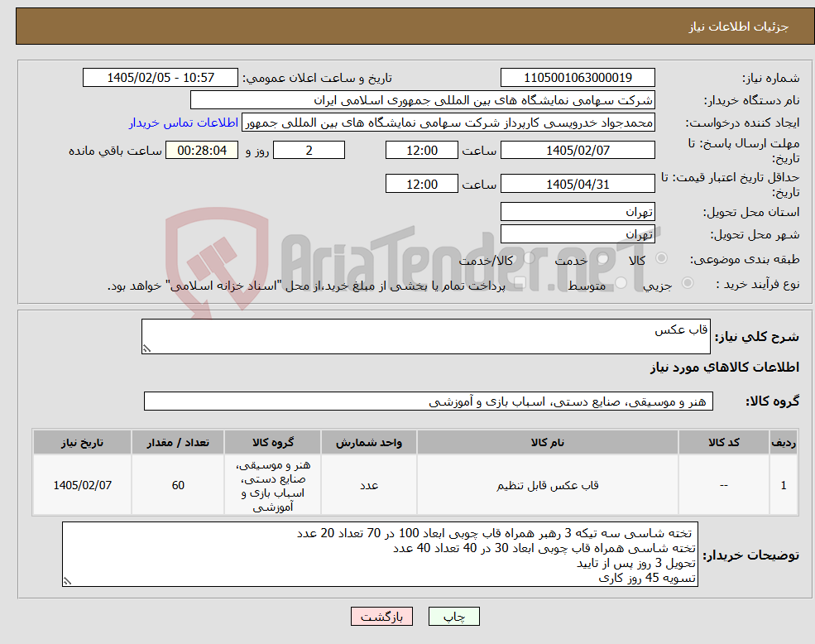Click the item code cell showing --
815x644 pixels.
[723, 485]
